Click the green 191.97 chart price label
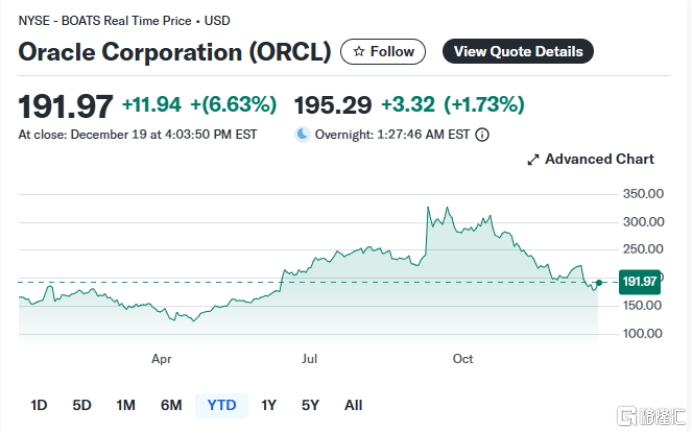The height and width of the screenshot is (433, 692). (639, 282)
